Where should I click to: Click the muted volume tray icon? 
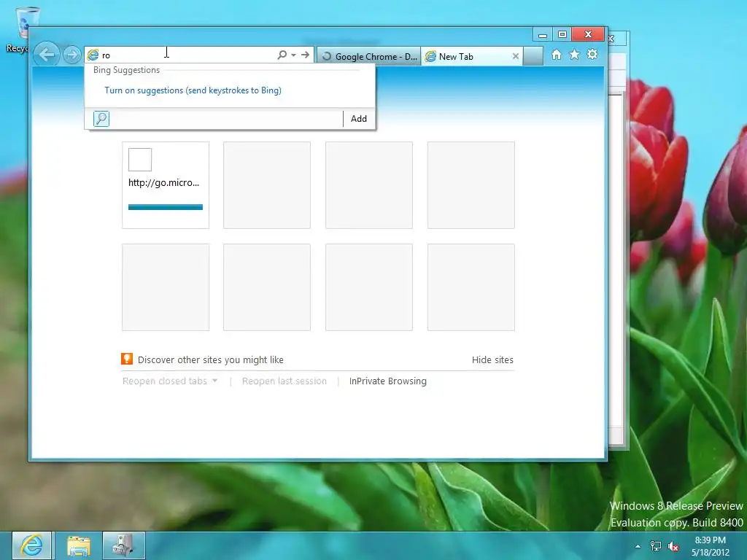[673, 546]
